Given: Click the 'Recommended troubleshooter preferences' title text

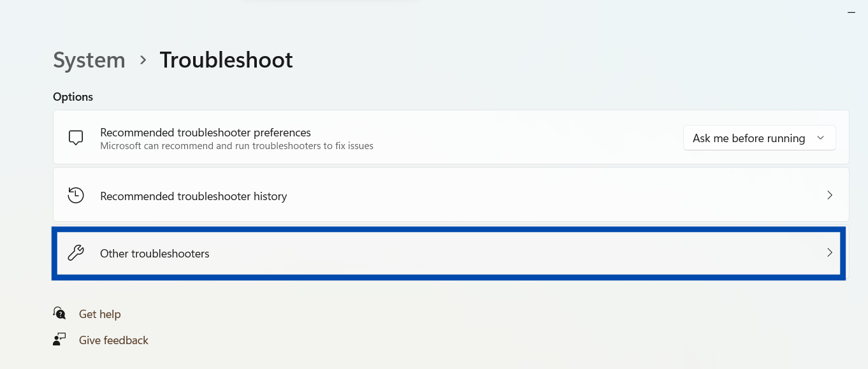Looking at the screenshot, I should (x=205, y=133).
